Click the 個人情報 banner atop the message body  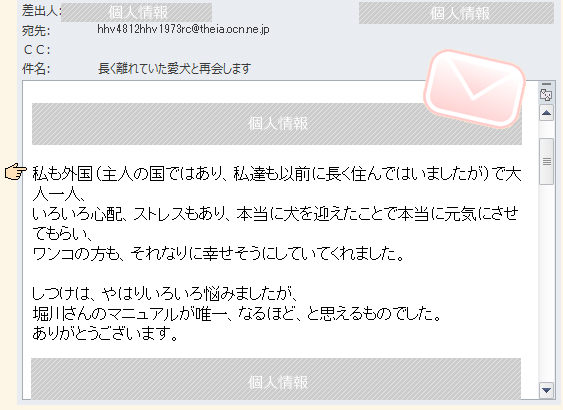[277, 124]
